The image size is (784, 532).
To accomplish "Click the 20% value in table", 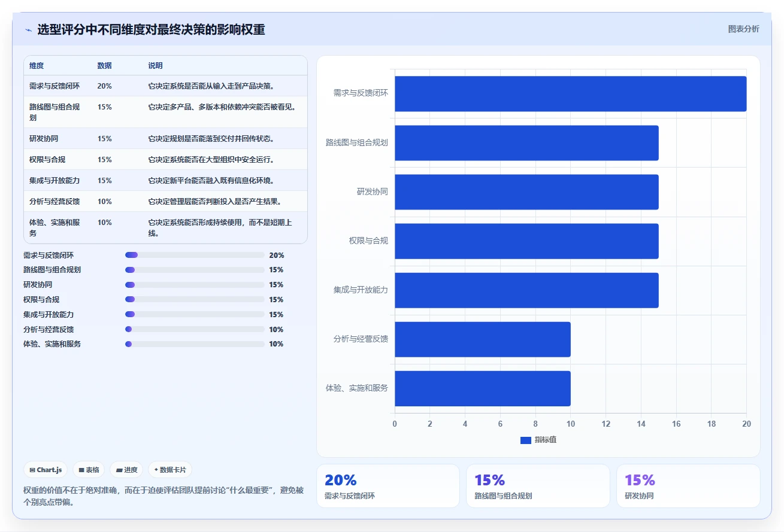I will click(x=104, y=86).
